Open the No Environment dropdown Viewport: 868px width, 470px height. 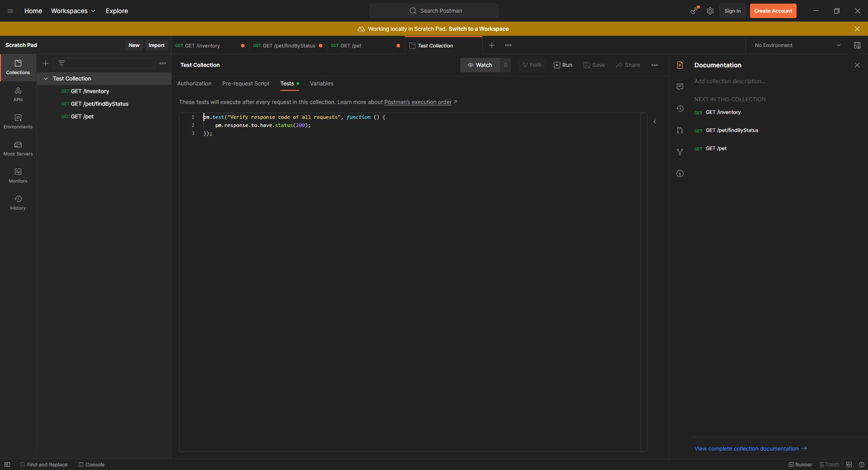(x=797, y=45)
